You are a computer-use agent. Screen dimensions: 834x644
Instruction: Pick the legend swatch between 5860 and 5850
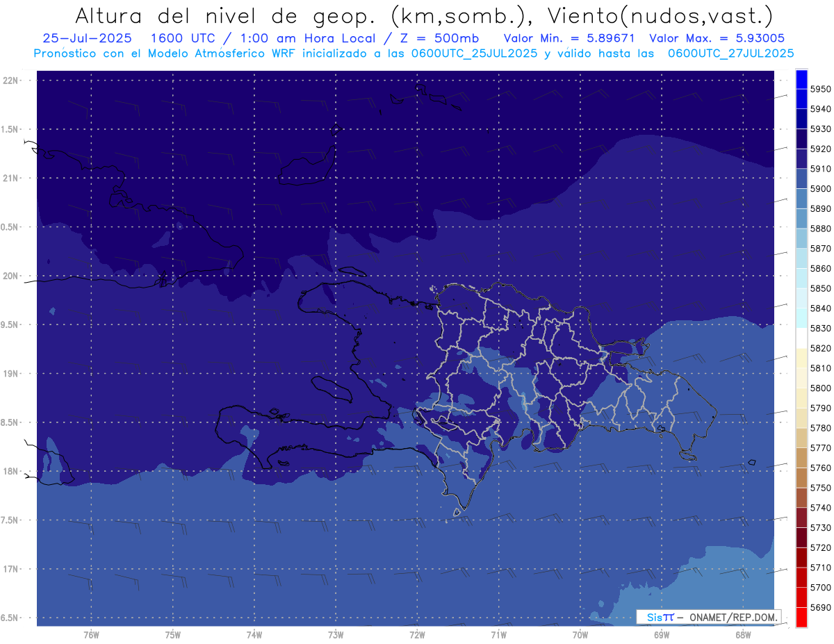point(801,279)
